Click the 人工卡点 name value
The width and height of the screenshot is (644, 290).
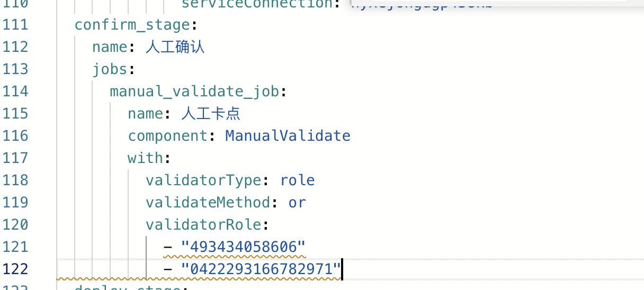click(211, 114)
